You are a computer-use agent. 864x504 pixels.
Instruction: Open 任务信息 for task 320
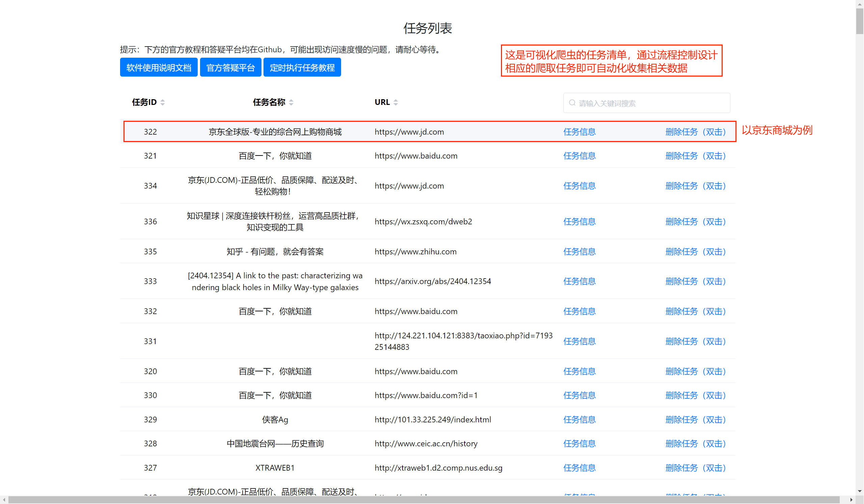(x=579, y=371)
